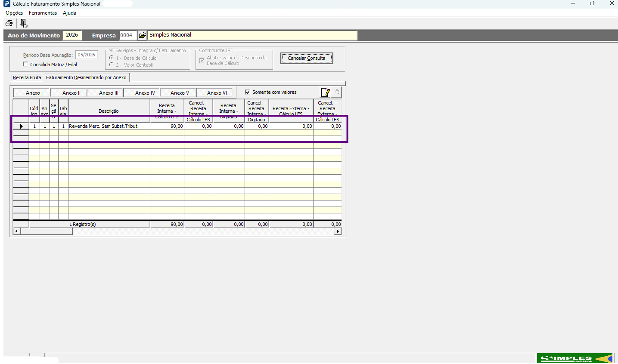
Task: Click the right scroll arrow of grid
Action: 338,231
